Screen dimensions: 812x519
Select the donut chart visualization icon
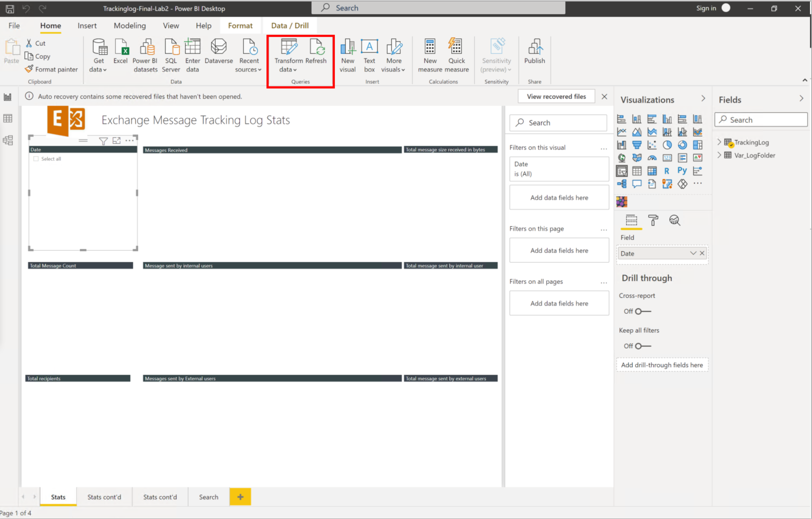(x=682, y=145)
